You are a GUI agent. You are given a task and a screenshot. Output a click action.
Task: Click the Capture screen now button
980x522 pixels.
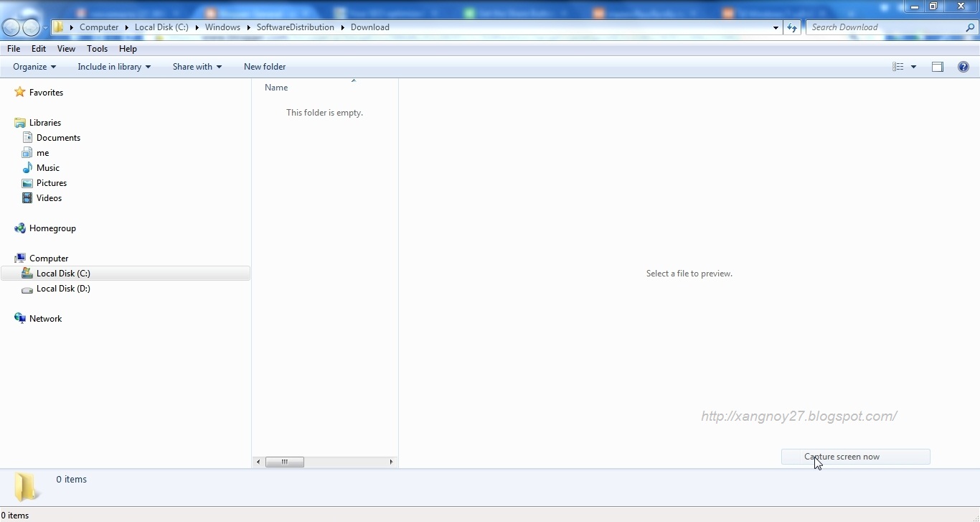[x=856, y=457]
